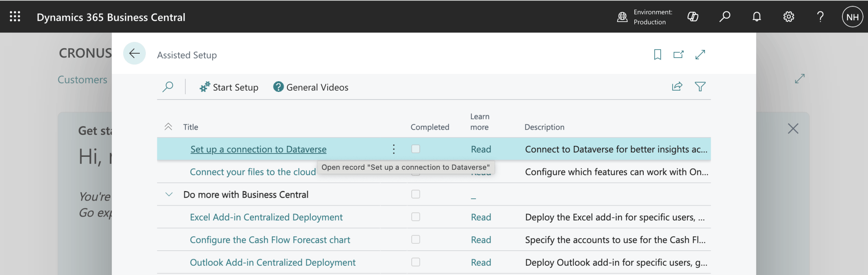This screenshot has height=275, width=868.
Task: Toggle Completed checkbox for Cash Flow Forecast
Action: (415, 240)
